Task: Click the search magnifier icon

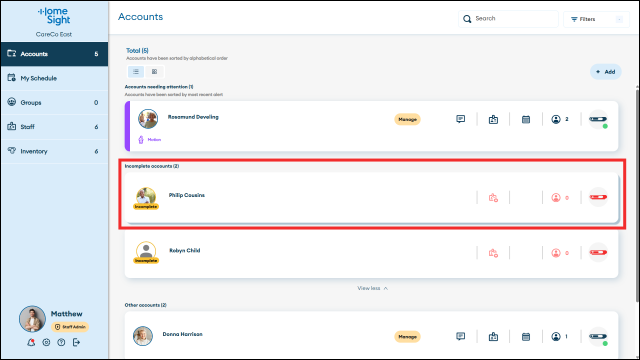Action: coord(467,19)
